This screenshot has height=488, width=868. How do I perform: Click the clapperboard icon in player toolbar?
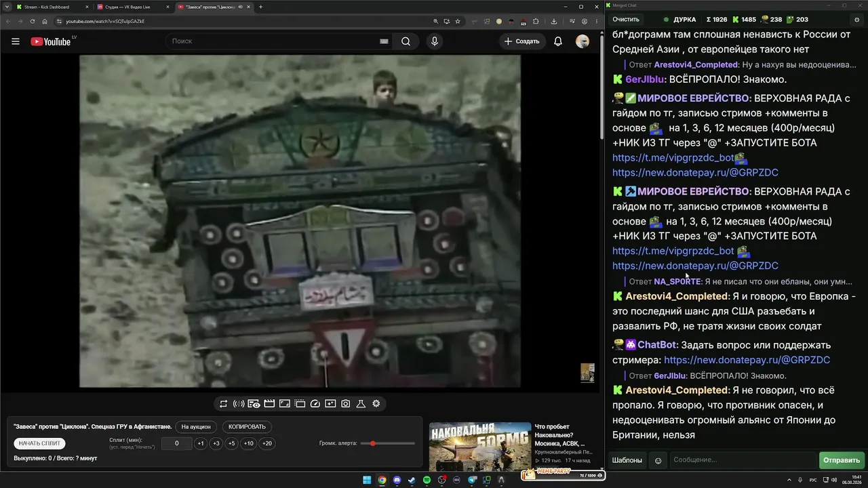[x=269, y=404]
